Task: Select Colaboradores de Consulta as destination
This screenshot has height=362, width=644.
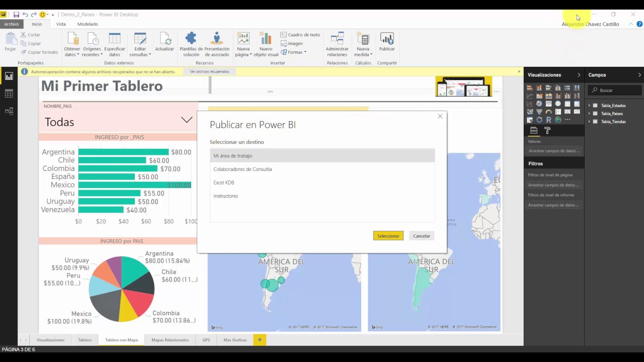Action: 322,169
